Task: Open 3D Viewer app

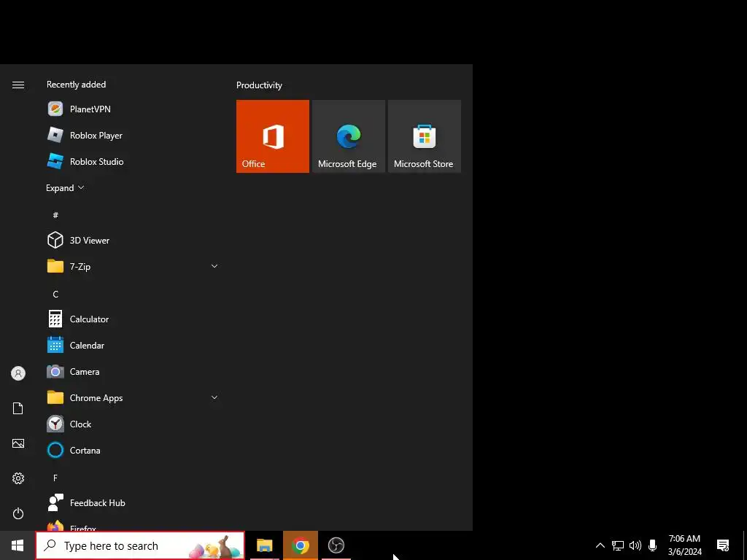Action: coord(132,240)
